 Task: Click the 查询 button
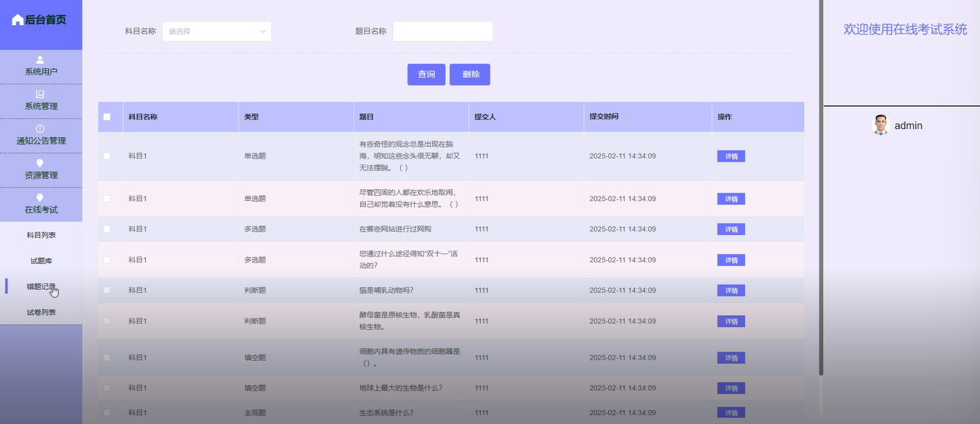[426, 74]
